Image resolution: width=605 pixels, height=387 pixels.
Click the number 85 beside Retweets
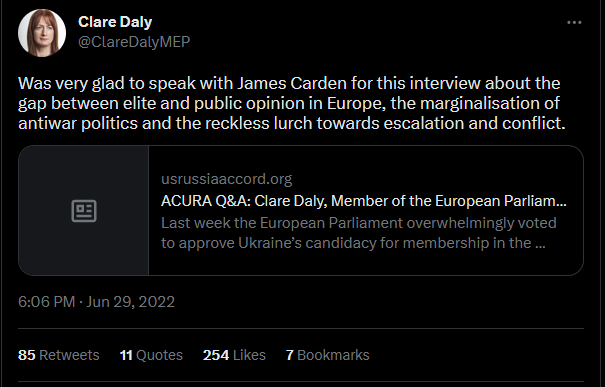click(27, 355)
